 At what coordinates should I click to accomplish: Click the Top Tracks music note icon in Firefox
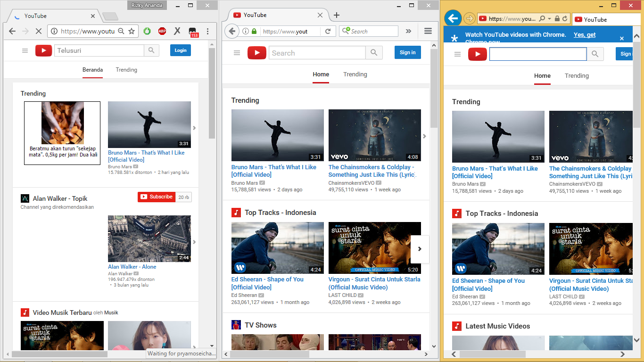(x=236, y=213)
